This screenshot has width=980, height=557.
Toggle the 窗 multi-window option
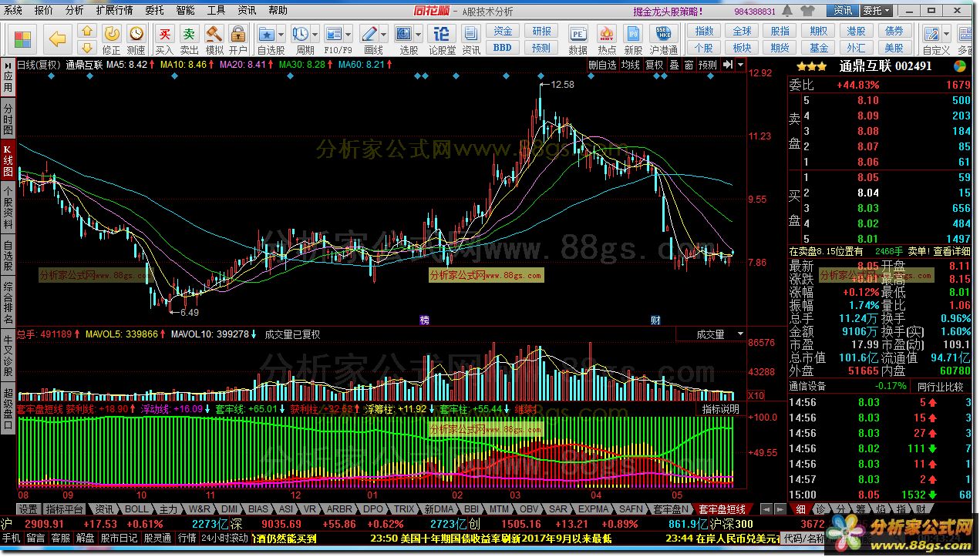[689, 65]
